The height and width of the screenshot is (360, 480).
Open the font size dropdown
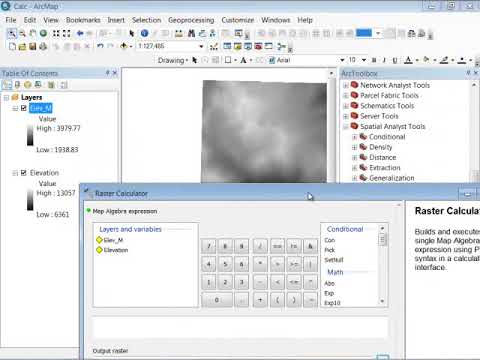tap(364, 60)
